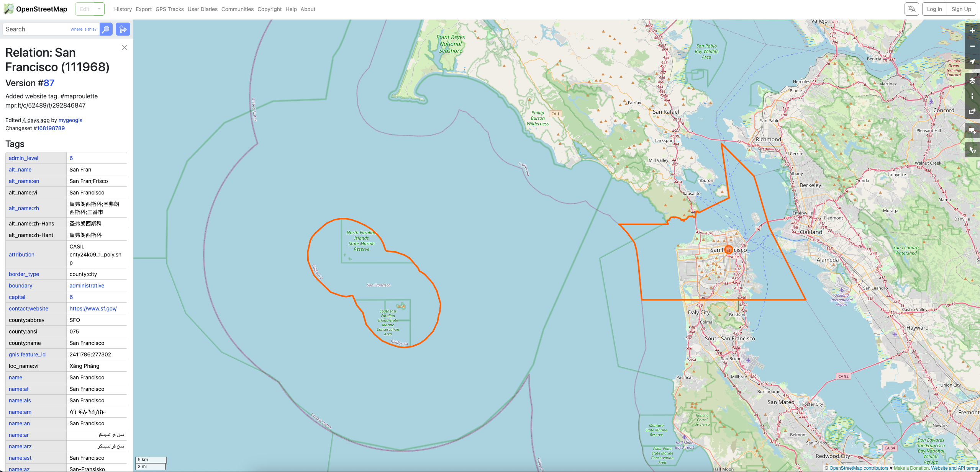Click the admin_level tag key
Screen dimensions: 980x472
click(23, 158)
